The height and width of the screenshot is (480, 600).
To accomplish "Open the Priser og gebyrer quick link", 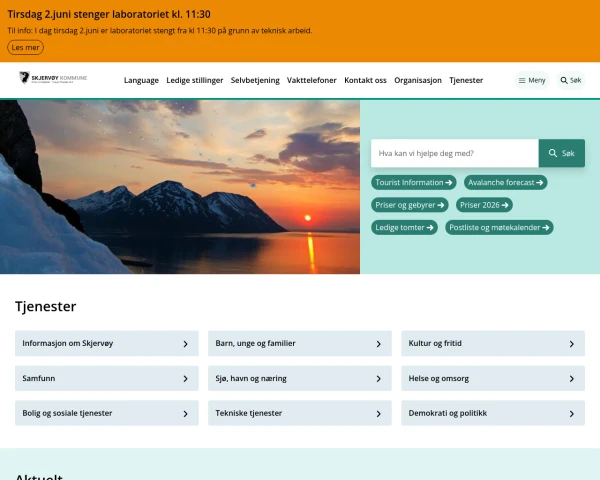I will [409, 205].
